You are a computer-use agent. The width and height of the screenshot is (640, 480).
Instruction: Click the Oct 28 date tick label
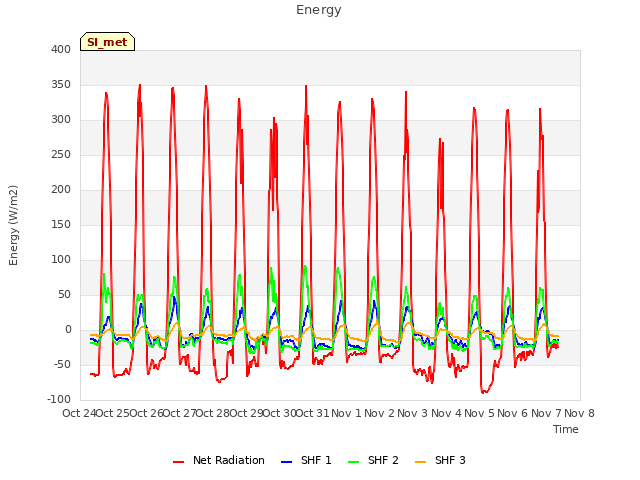(213, 413)
